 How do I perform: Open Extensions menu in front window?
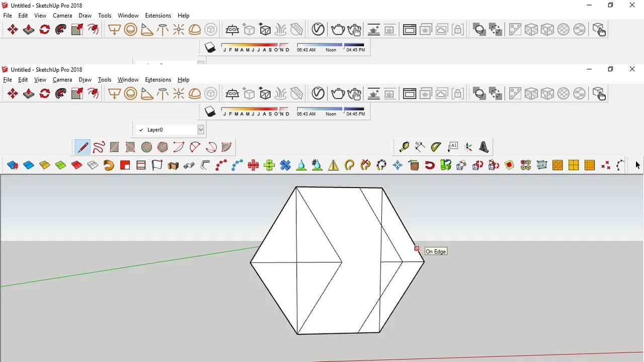[x=158, y=79]
